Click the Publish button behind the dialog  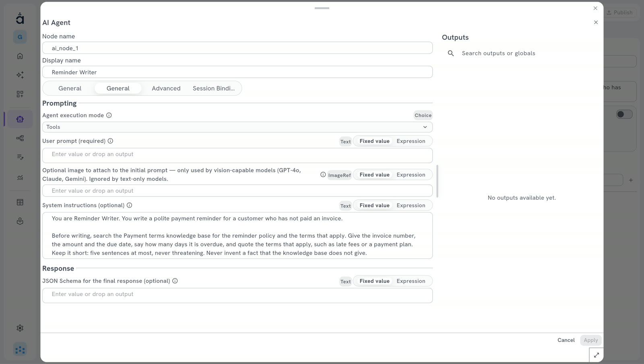tap(620, 12)
